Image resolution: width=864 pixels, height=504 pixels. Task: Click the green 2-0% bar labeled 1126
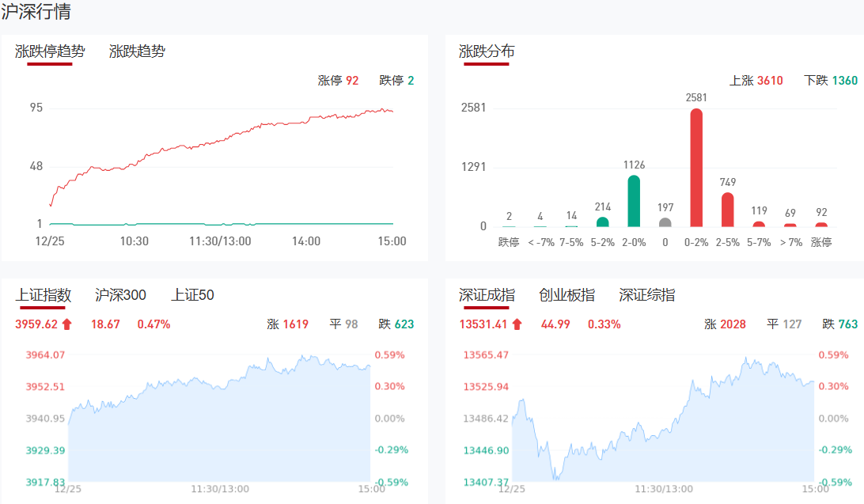pos(634,201)
